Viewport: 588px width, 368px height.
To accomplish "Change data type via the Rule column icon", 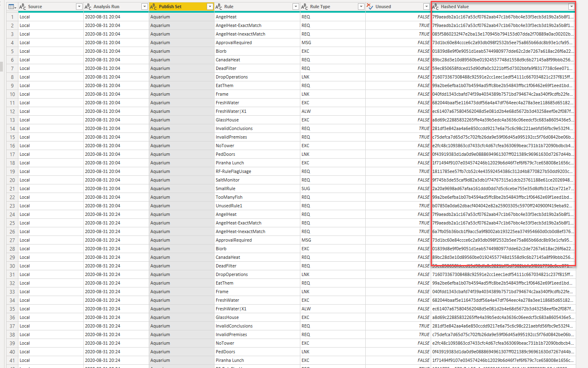I will (x=219, y=7).
